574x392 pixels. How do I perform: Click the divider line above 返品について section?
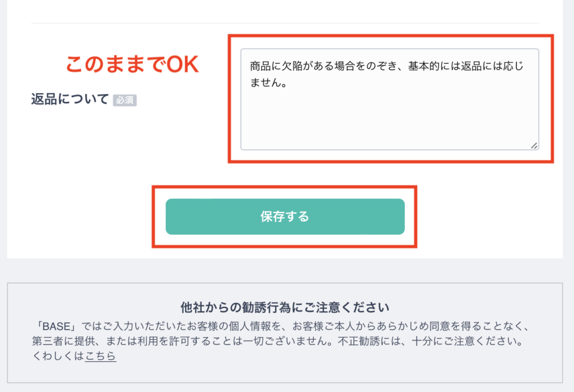click(285, 24)
